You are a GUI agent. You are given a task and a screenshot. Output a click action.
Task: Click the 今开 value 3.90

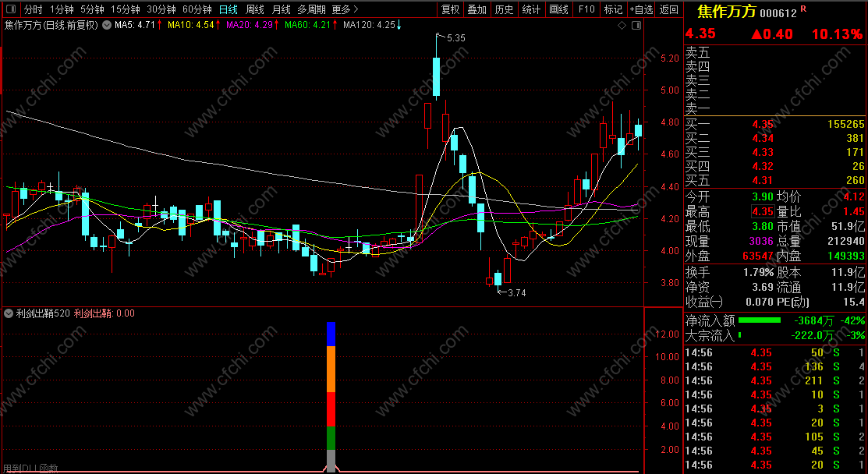click(x=762, y=196)
